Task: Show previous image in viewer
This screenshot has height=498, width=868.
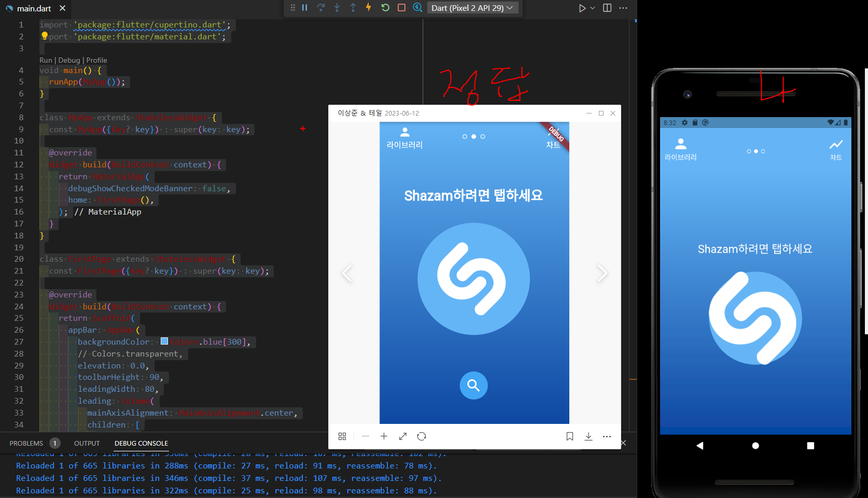Action: [347, 273]
